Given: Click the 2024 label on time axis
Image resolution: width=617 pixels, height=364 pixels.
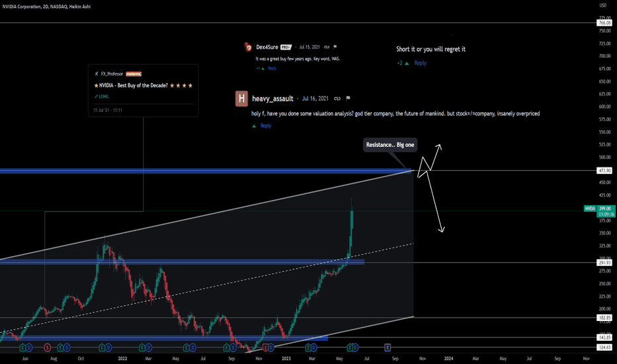Looking at the screenshot, I should point(449,359).
